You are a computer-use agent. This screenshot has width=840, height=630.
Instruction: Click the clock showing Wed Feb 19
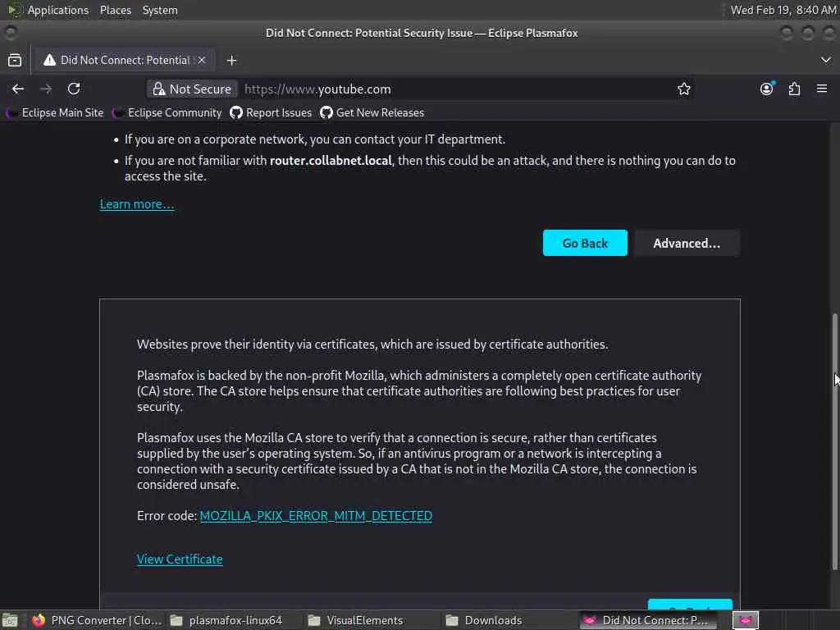click(x=783, y=10)
